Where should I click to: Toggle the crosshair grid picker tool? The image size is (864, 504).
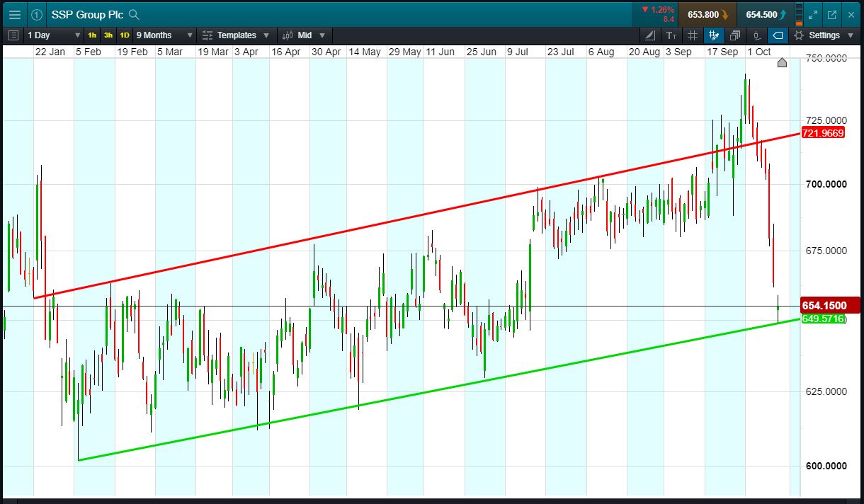(x=714, y=35)
